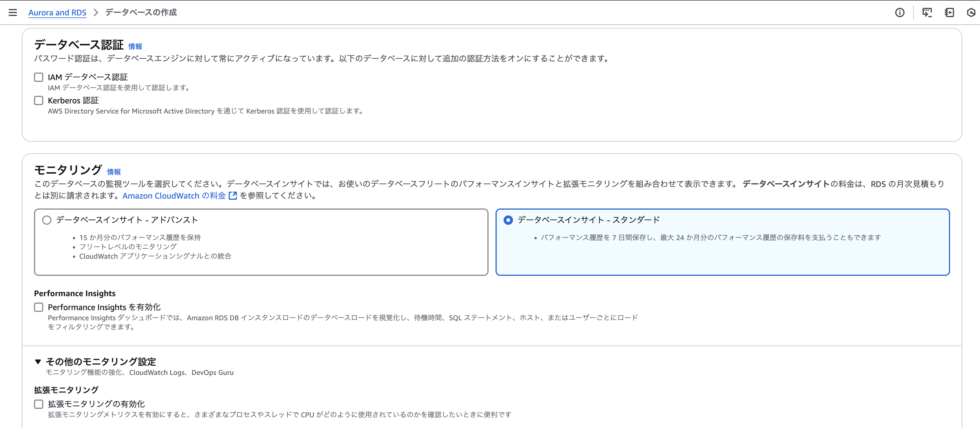Open Amazon CloudWatch の料金 link
Screen dimensions: 980x428
(x=174, y=195)
